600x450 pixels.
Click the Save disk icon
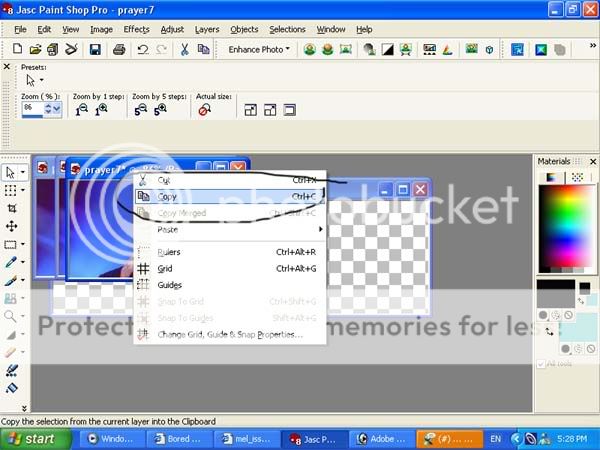[95, 49]
